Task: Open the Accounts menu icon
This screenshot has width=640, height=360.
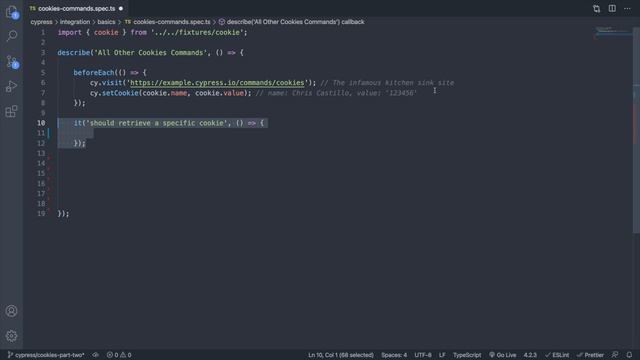Action: [x=11, y=311]
